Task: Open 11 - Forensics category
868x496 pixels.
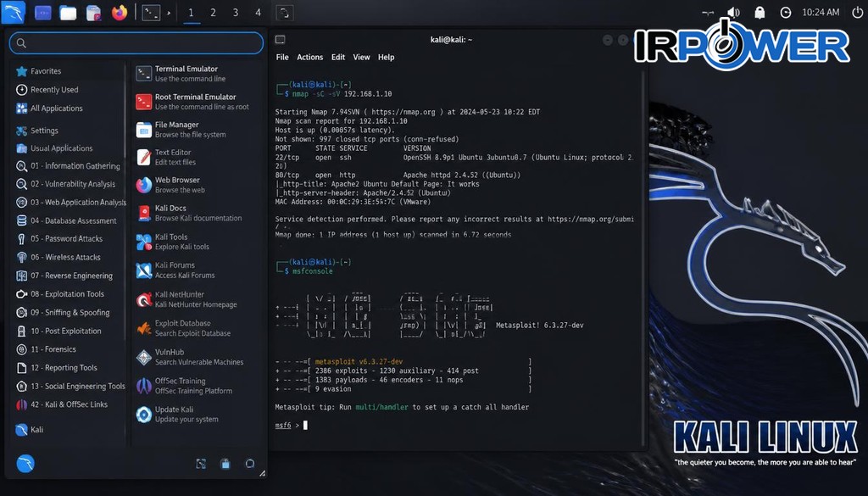Action: 53,349
